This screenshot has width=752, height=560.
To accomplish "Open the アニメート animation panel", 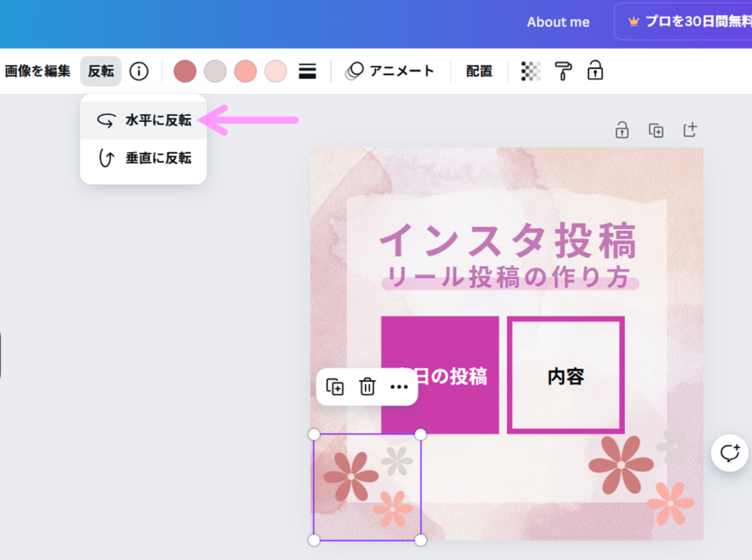I will pos(390,71).
